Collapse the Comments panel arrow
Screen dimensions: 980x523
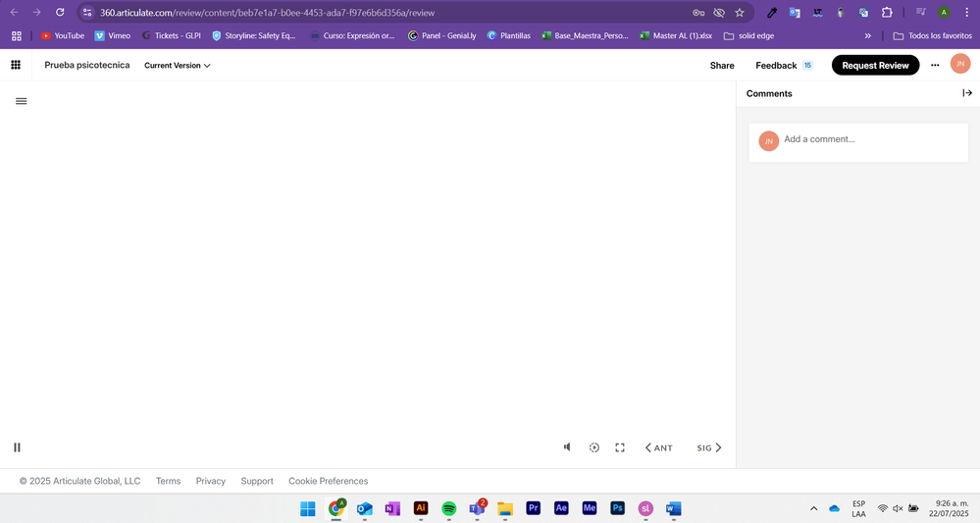[x=967, y=93]
